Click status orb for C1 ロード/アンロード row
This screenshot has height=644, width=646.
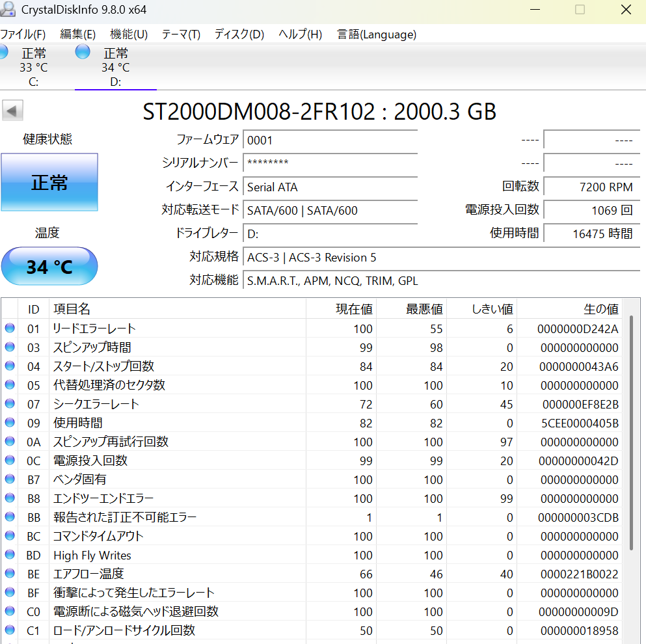tap(10, 630)
